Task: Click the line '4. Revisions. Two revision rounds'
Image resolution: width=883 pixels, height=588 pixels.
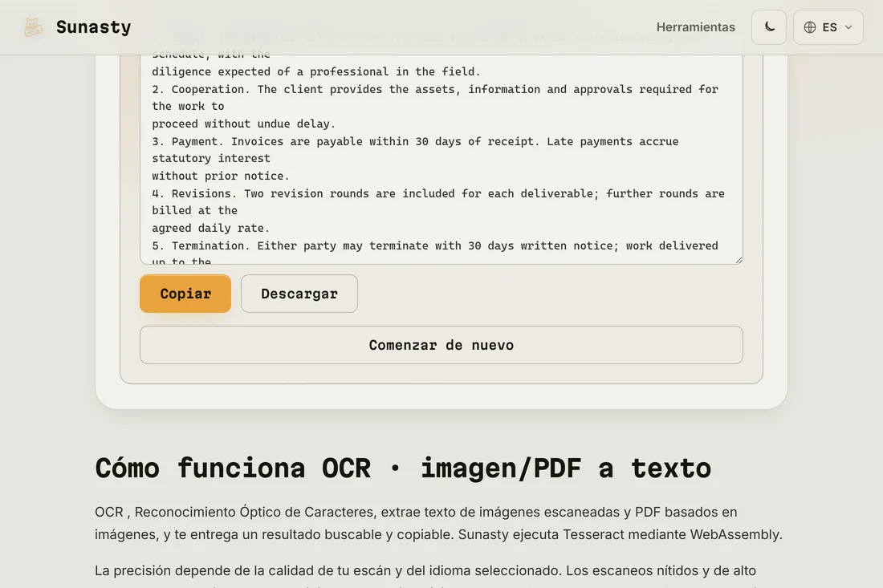Action: [x=438, y=193]
